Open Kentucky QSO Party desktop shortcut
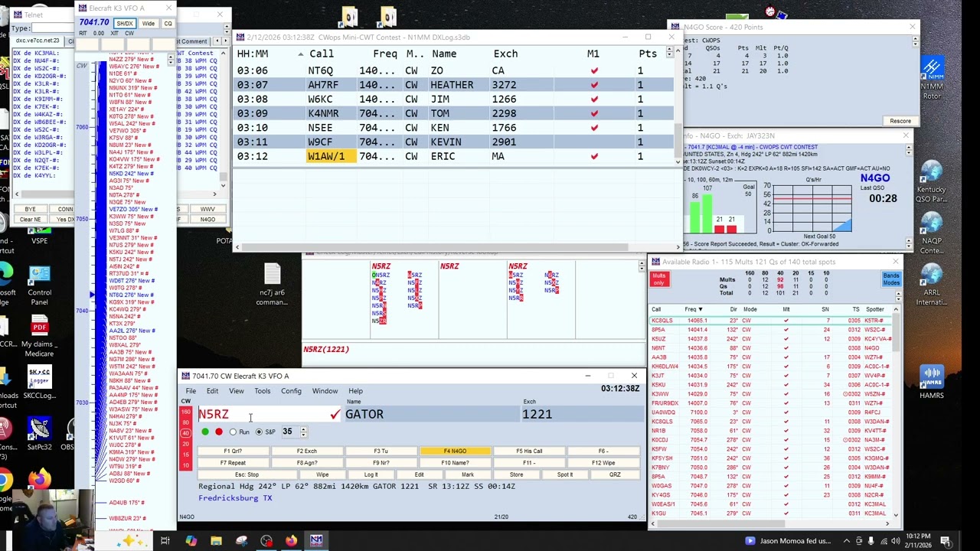The height and width of the screenshot is (551, 980). 932,181
